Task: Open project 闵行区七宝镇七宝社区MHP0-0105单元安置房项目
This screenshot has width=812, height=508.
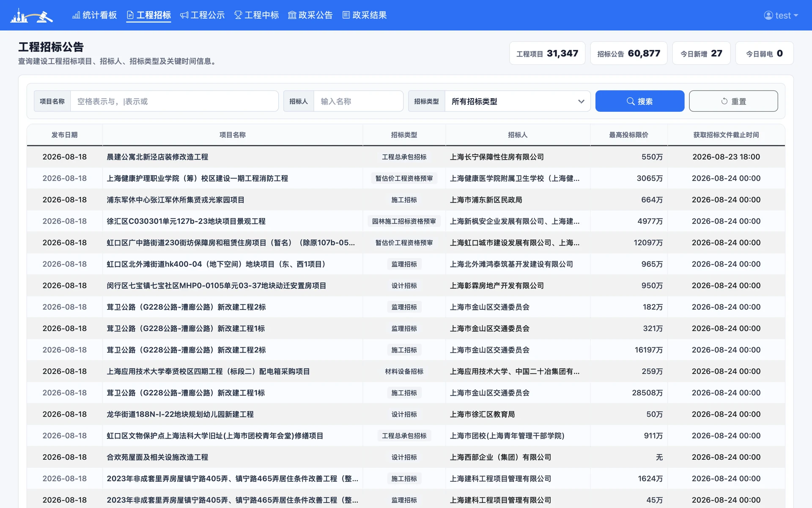Action: [216, 286]
